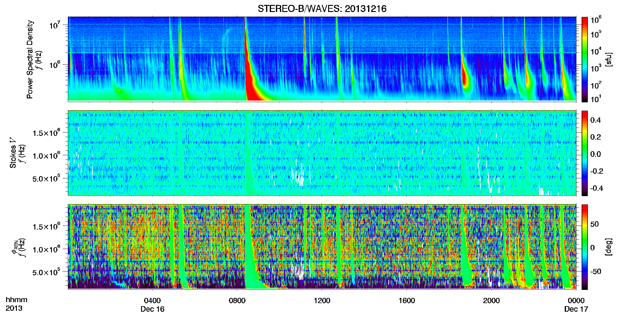The image size is (644, 332).
Task: Click the 1.5×10⁶ tick label of Stokes V panel
Action: (x=46, y=133)
